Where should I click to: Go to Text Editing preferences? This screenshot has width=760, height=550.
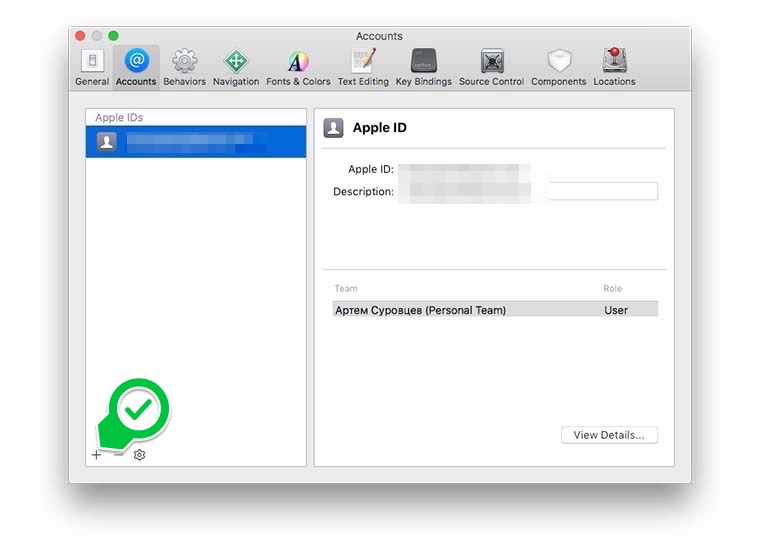point(363,67)
